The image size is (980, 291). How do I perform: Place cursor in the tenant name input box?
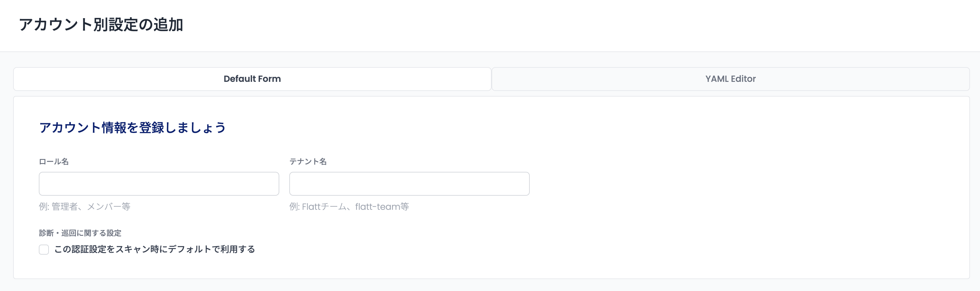click(409, 183)
